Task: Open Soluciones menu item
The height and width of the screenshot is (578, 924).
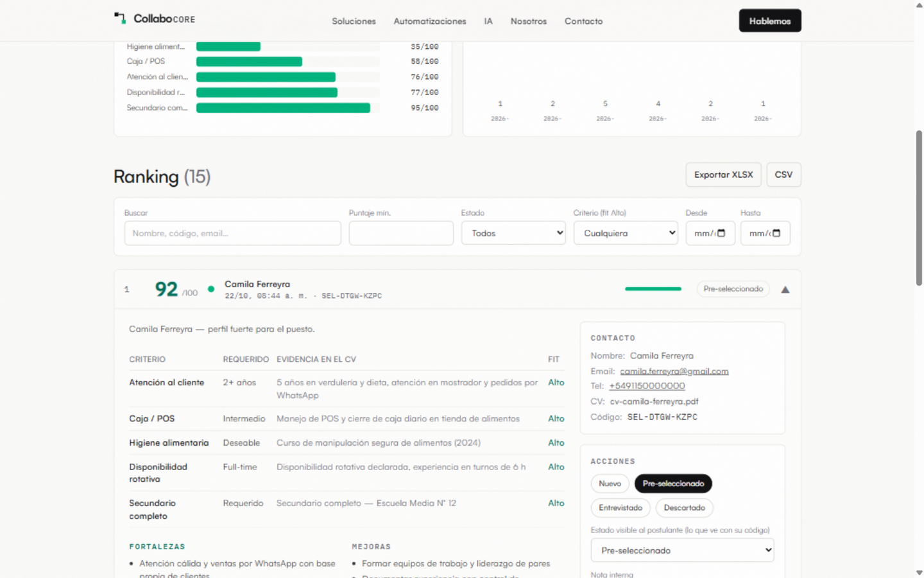Action: (354, 21)
